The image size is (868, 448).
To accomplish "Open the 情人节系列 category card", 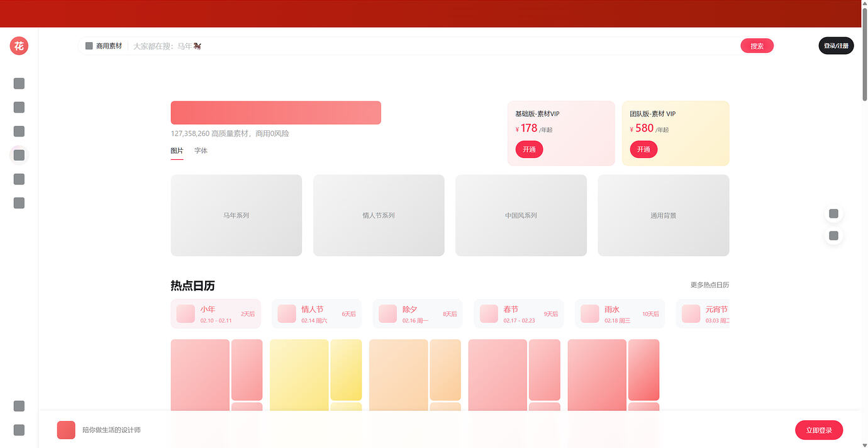I will (379, 215).
